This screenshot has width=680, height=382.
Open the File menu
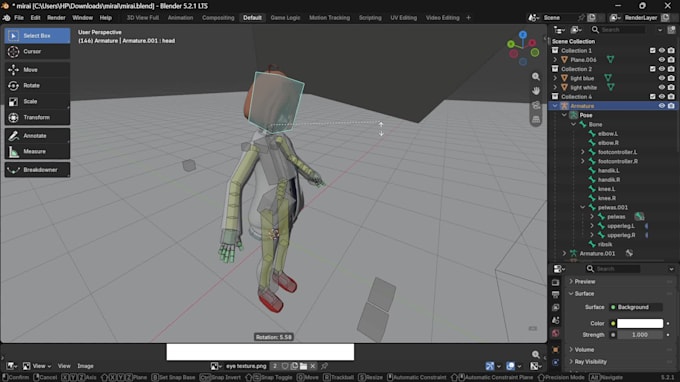click(19, 18)
